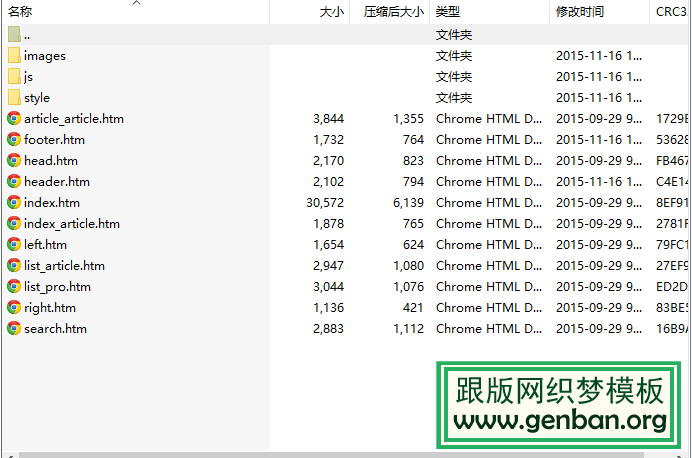Sort by the 大小 column header
Screen dimensions: 692x458
click(x=310, y=12)
